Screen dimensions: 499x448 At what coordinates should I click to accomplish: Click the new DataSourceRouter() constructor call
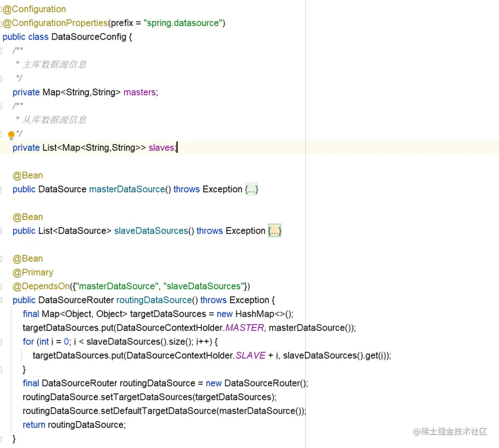point(256,383)
